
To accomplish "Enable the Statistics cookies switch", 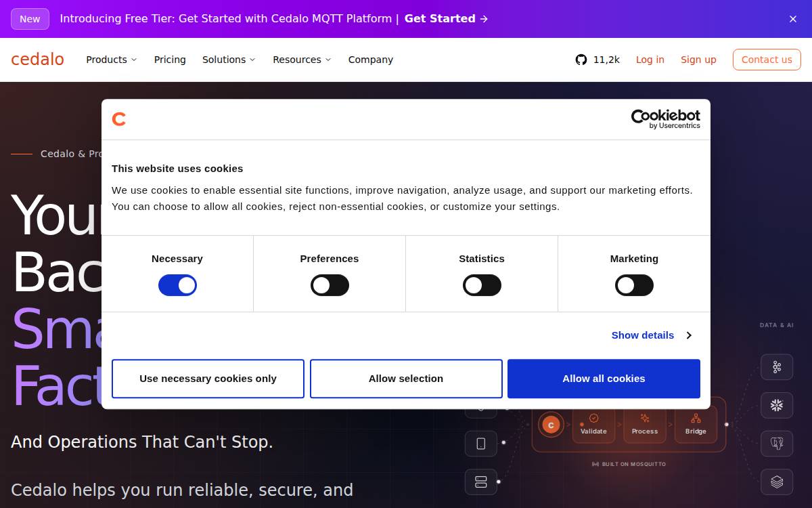I will [x=482, y=285].
